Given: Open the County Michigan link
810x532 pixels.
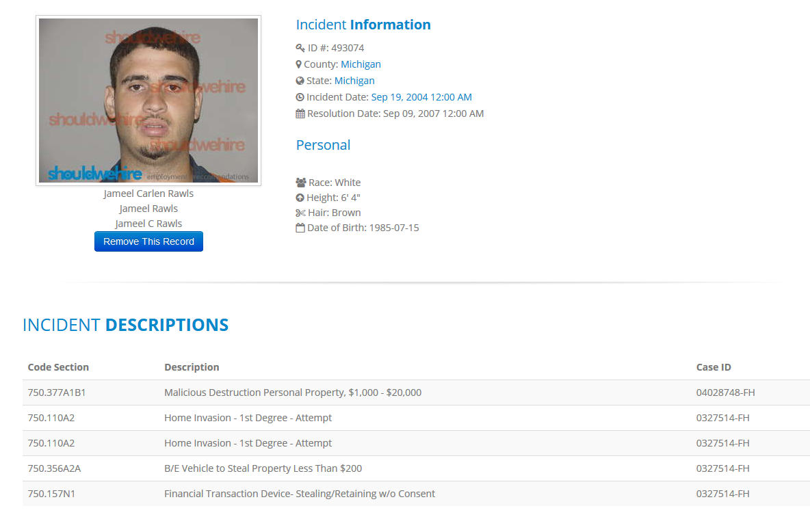Looking at the screenshot, I should pos(361,64).
